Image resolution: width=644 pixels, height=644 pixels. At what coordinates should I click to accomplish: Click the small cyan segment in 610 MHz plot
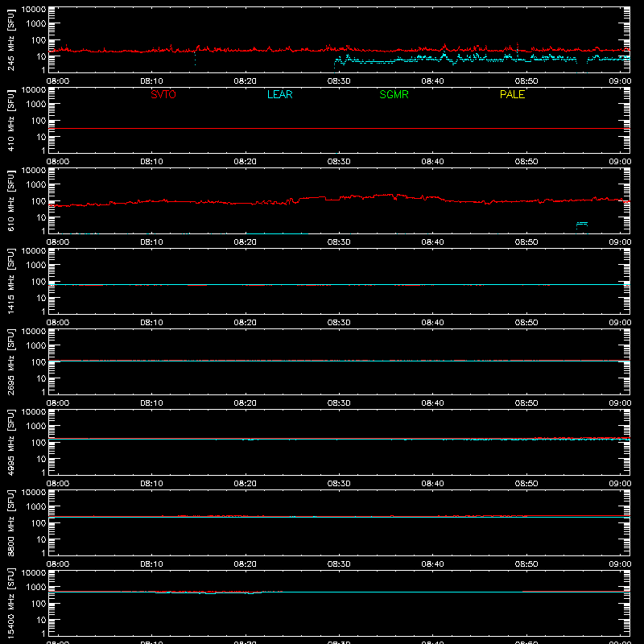tap(582, 224)
